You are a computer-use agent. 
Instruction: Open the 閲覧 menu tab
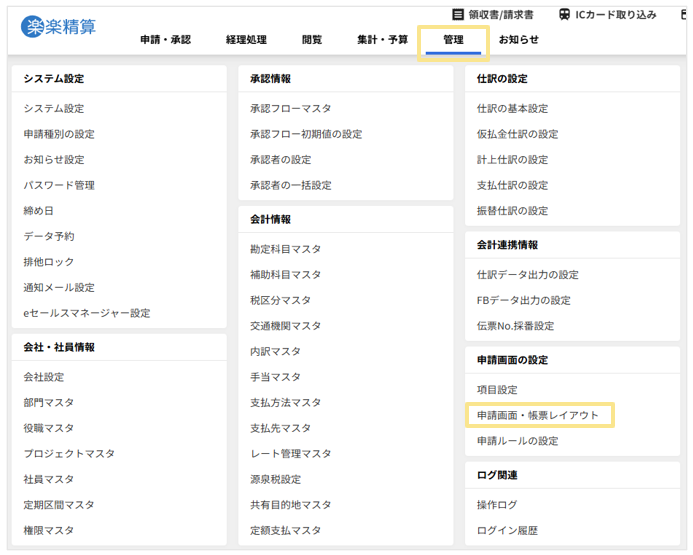(312, 40)
